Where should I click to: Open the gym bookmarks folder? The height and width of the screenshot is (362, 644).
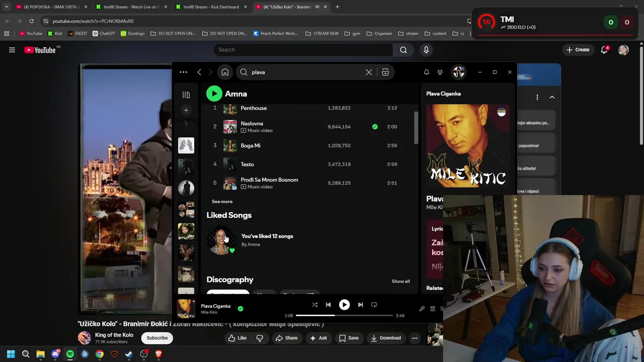(x=352, y=34)
